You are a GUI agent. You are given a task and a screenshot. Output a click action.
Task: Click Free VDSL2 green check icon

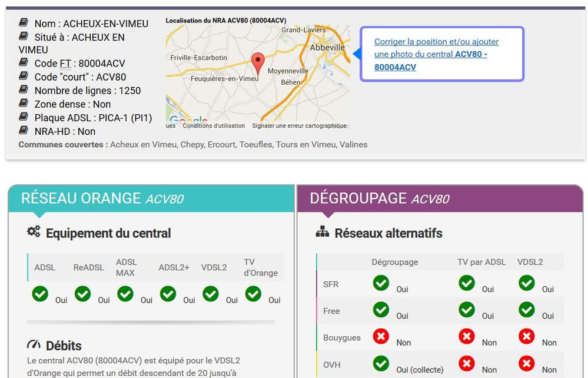pos(527,309)
